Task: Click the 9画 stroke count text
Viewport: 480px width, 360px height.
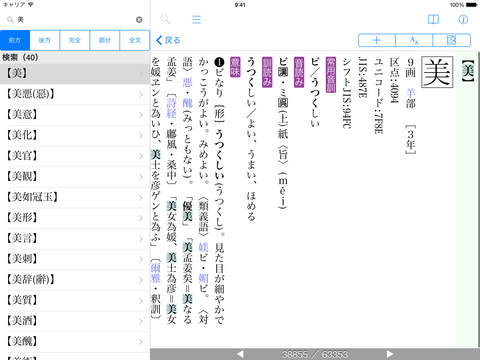Action: (x=410, y=68)
